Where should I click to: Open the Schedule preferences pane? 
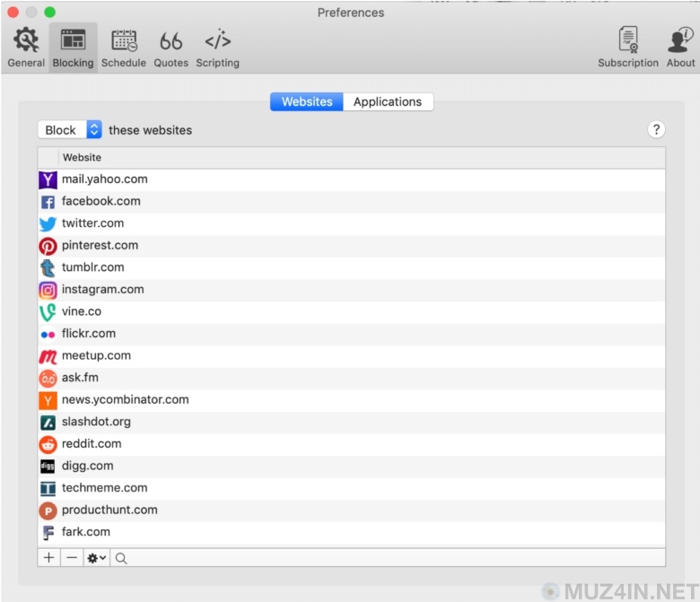click(124, 48)
